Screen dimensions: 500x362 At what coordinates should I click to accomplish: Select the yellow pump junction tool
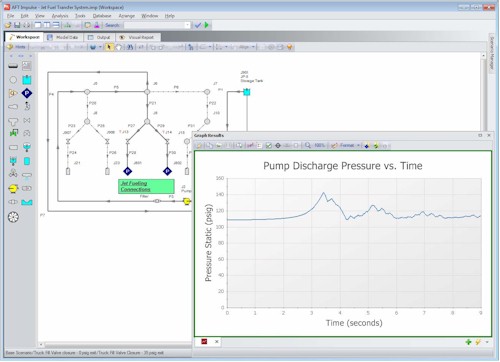[13, 189]
